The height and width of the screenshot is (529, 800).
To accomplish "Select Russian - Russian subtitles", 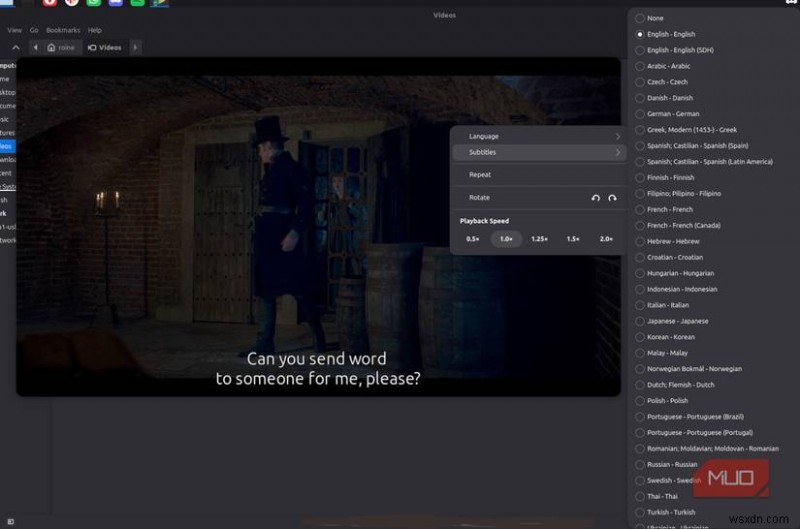I will point(666,464).
